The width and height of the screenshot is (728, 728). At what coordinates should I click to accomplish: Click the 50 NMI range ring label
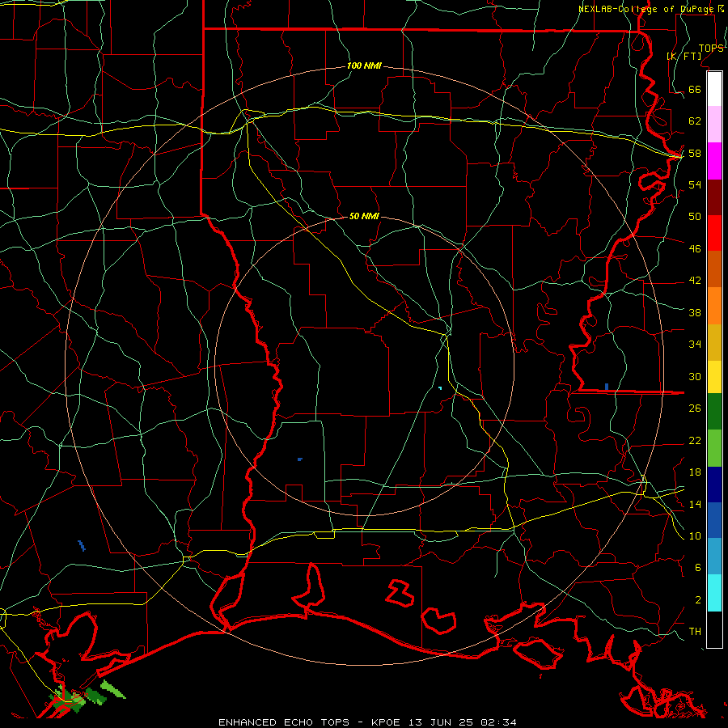tap(364, 216)
